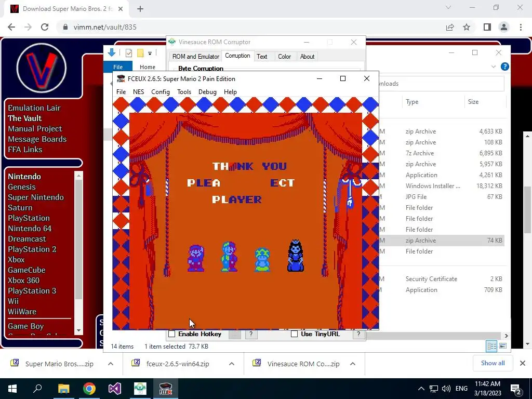Select the Security Certificate row
Viewport: 532px width, 399px height.
441,279
